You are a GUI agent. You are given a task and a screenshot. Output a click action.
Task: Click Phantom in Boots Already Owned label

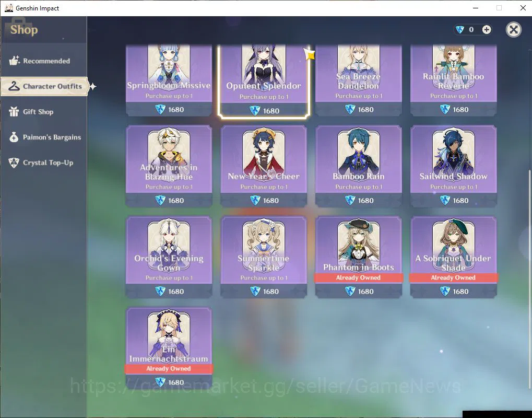point(359,278)
